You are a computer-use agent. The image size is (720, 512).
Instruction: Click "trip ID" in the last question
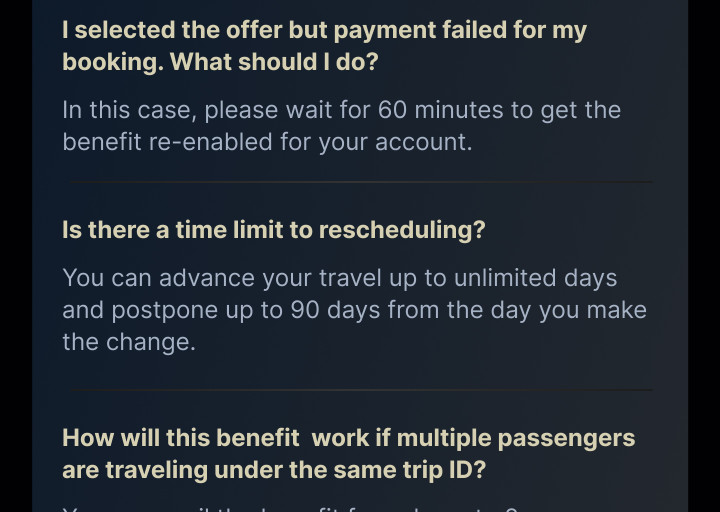coord(443,469)
